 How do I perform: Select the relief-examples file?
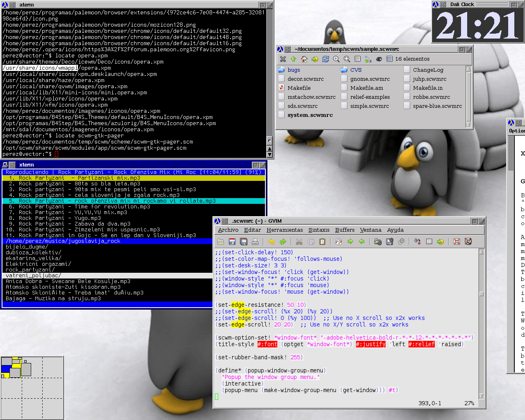point(365,97)
